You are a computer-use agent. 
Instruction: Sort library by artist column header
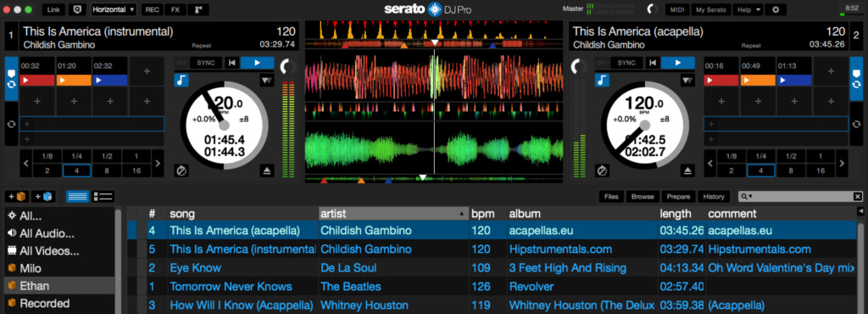pos(393,213)
